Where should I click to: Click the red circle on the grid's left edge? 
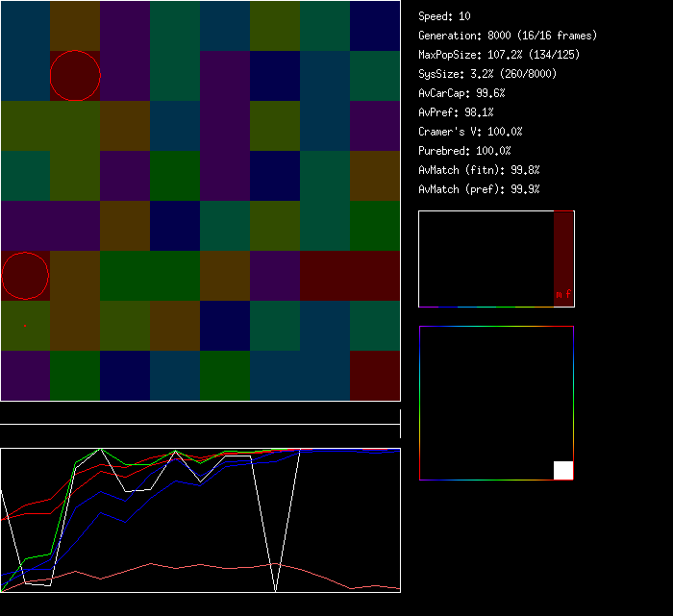point(25,276)
